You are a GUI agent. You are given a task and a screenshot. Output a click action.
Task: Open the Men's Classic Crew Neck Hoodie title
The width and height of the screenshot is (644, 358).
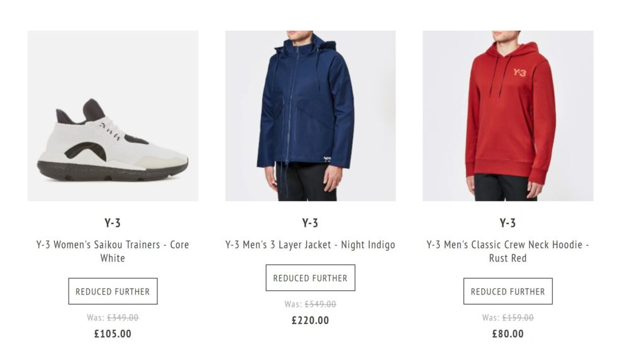point(508,251)
